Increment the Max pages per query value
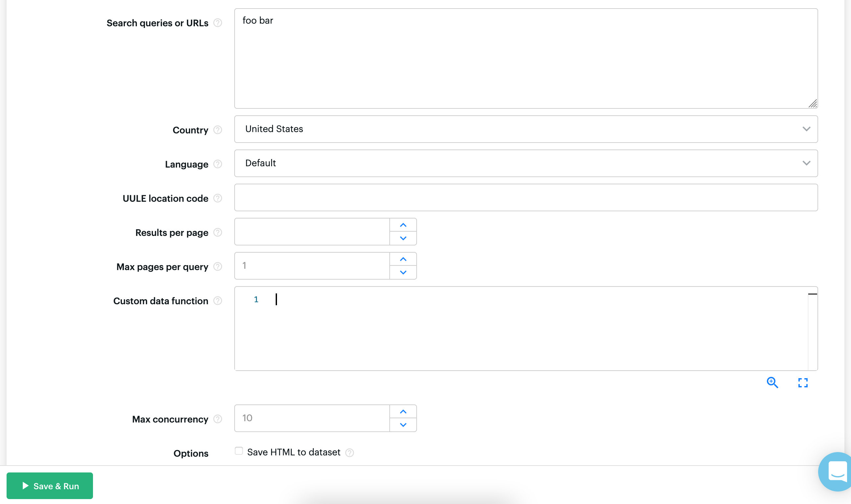Viewport: 851px width, 504px height. (403, 259)
